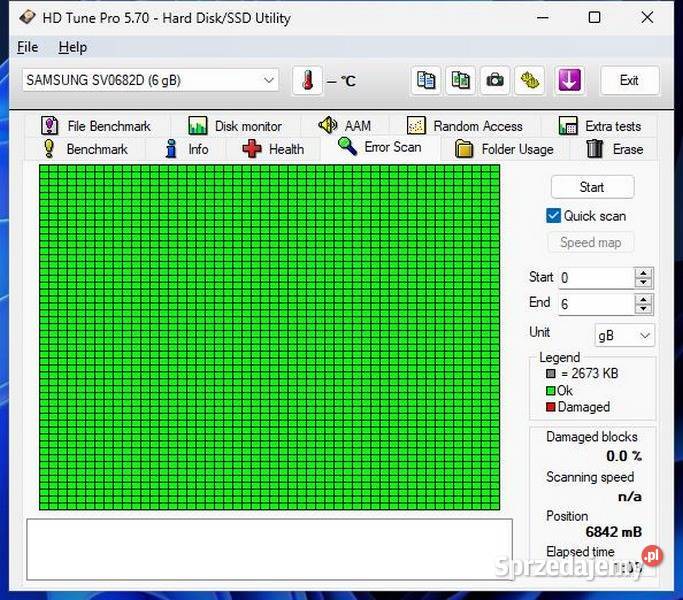Open the Info tab
Image resolution: width=683 pixels, height=600 pixels.
[186, 149]
